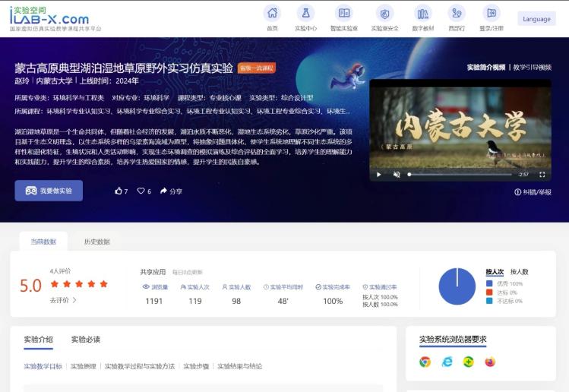
Task: Open 实验室安全 shield icon
Action: click(384, 14)
